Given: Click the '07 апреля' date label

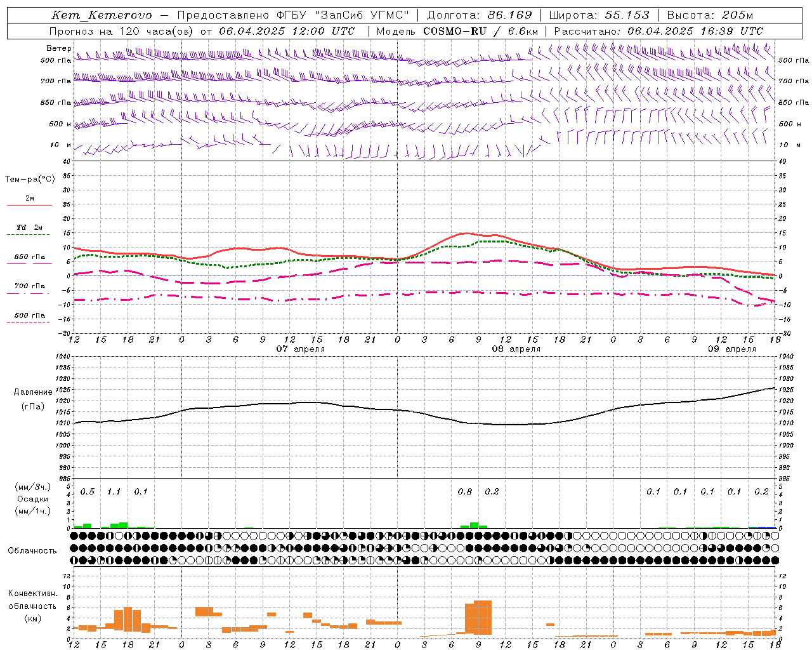Looking at the screenshot, I should pos(301,349).
